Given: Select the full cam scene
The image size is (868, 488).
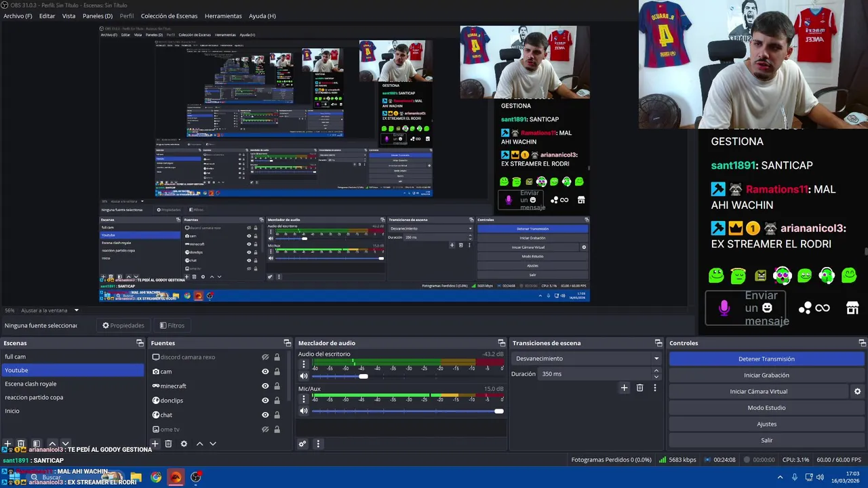Looking at the screenshot, I should [73, 357].
